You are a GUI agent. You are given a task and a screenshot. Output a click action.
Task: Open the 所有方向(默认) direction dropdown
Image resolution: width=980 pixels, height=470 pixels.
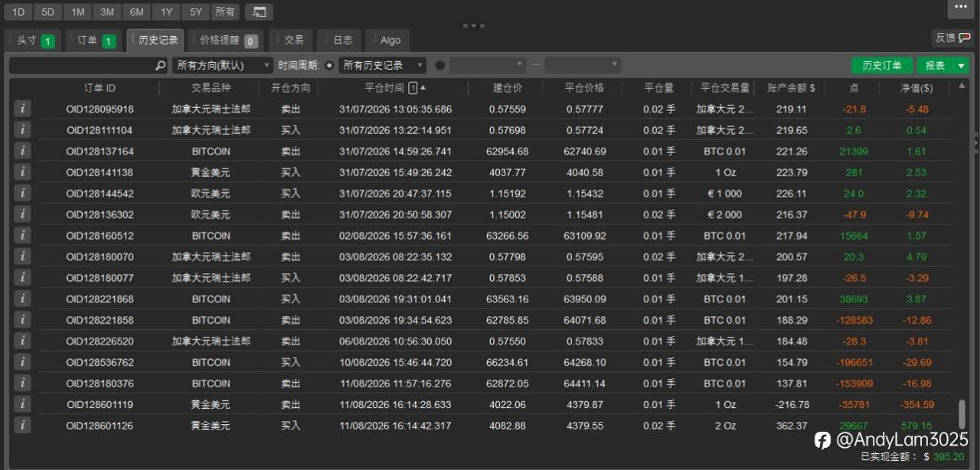pos(222,66)
